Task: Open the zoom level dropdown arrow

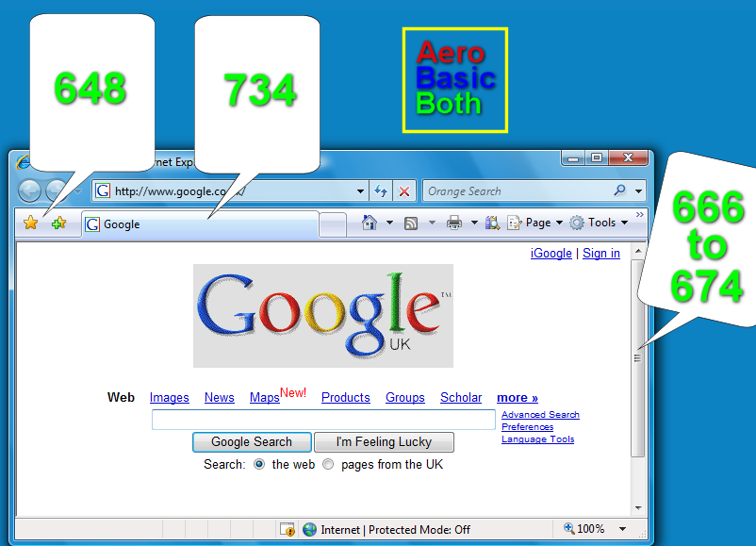Action: [x=622, y=529]
